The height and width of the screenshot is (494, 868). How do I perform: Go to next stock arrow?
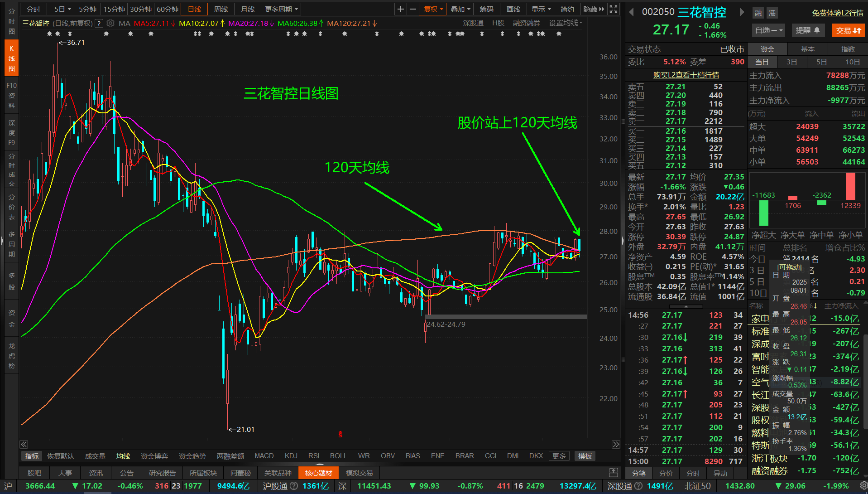742,12
